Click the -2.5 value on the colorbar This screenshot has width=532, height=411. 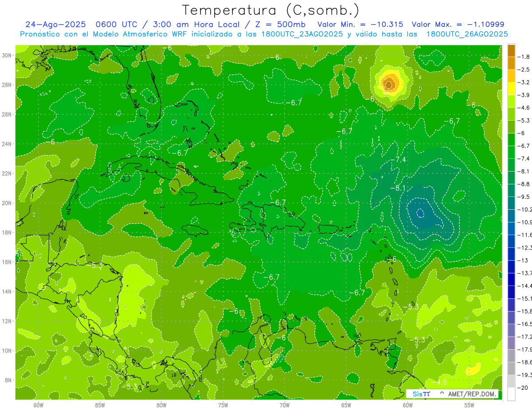[523, 70]
